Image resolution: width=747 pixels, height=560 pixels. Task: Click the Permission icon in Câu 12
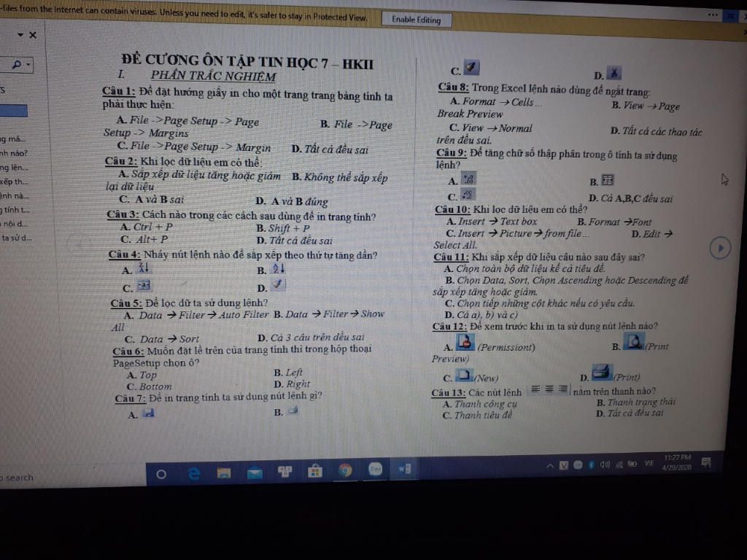tap(465, 342)
